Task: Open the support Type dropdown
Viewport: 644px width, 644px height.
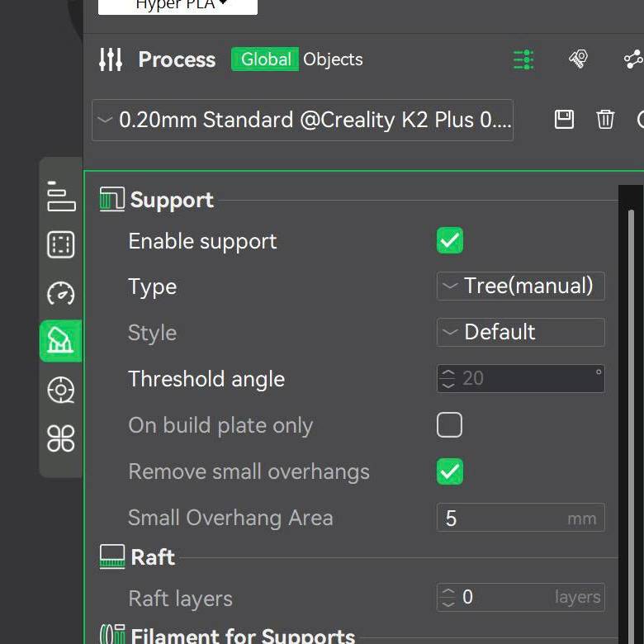Action: (x=520, y=286)
